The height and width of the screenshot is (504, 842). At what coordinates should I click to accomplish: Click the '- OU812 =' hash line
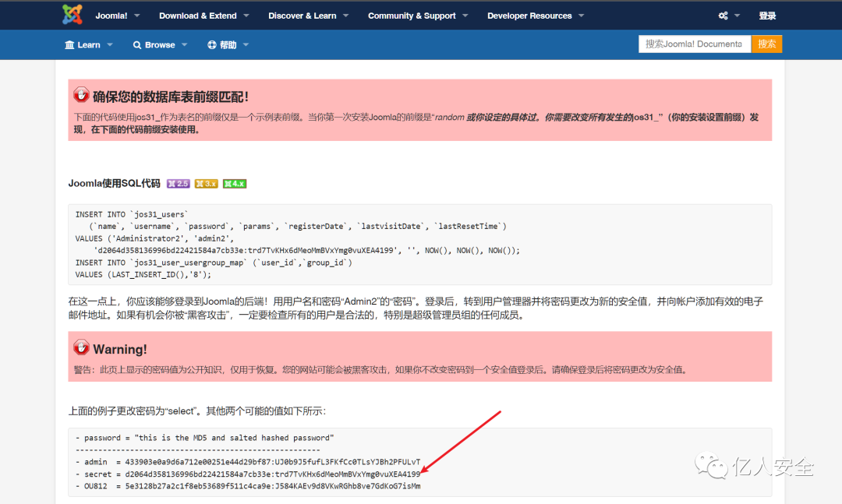248,486
